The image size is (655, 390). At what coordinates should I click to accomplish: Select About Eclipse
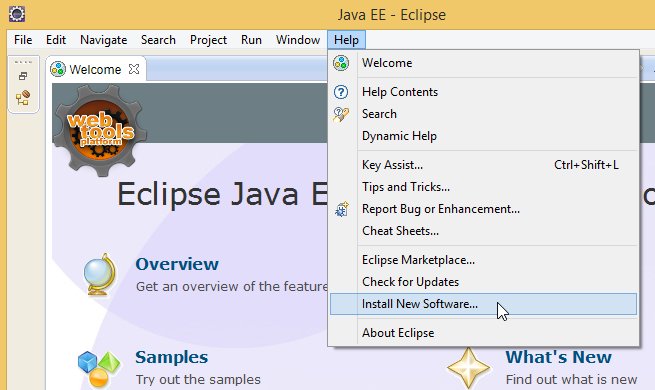(483, 333)
